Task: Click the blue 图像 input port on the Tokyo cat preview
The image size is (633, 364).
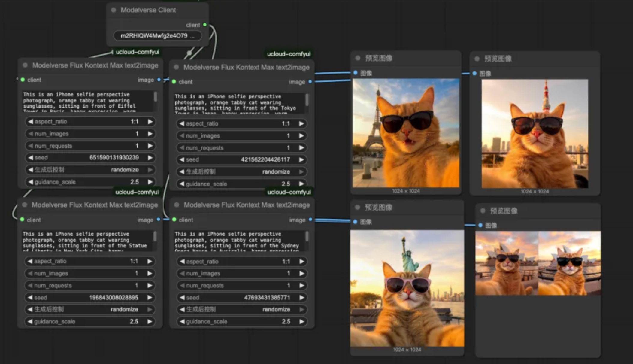Action: tap(474, 74)
